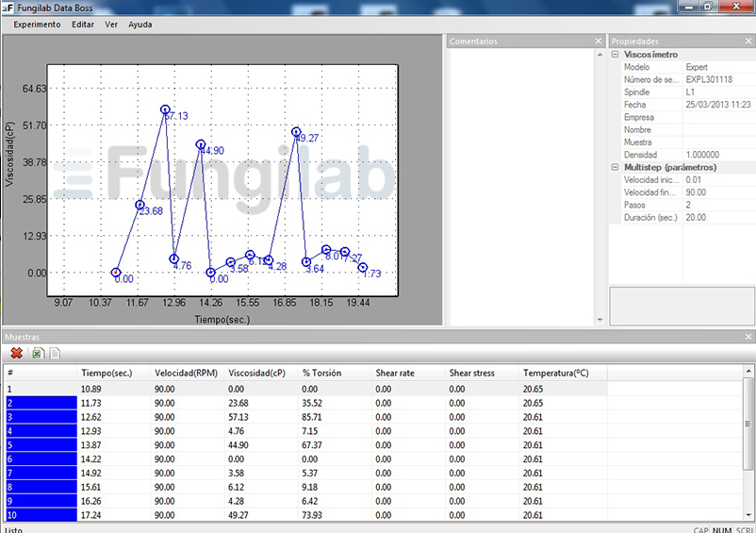
Task: Click the export to Excel icon
Action: [37, 353]
